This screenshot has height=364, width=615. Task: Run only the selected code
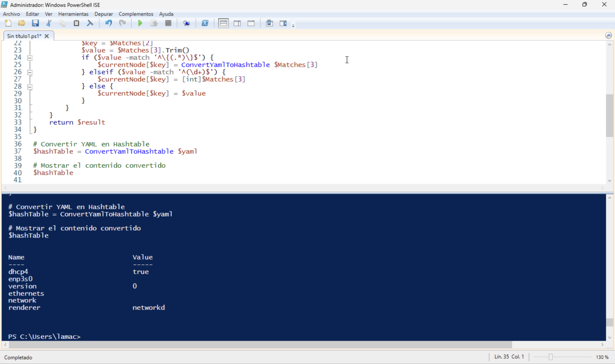click(154, 23)
